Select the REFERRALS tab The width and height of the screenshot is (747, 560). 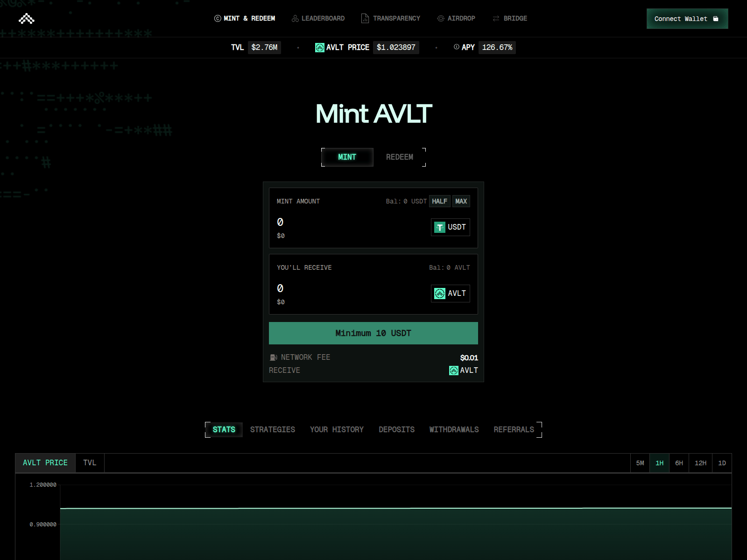coord(514,430)
